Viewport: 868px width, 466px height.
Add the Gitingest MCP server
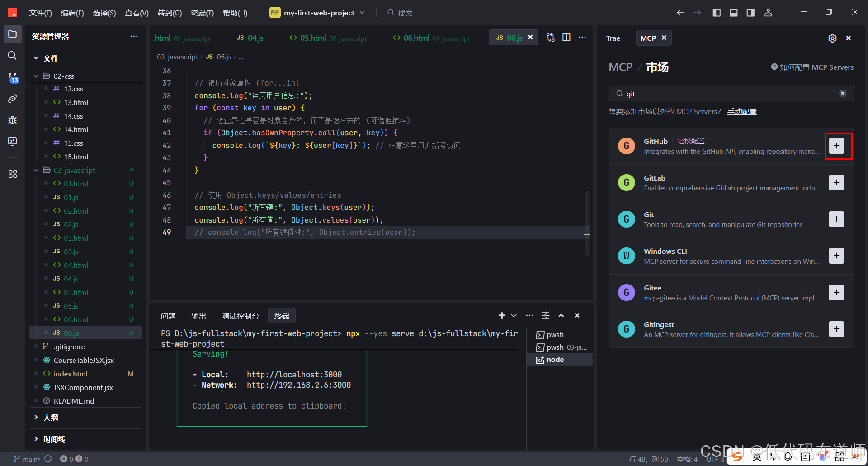(836, 329)
